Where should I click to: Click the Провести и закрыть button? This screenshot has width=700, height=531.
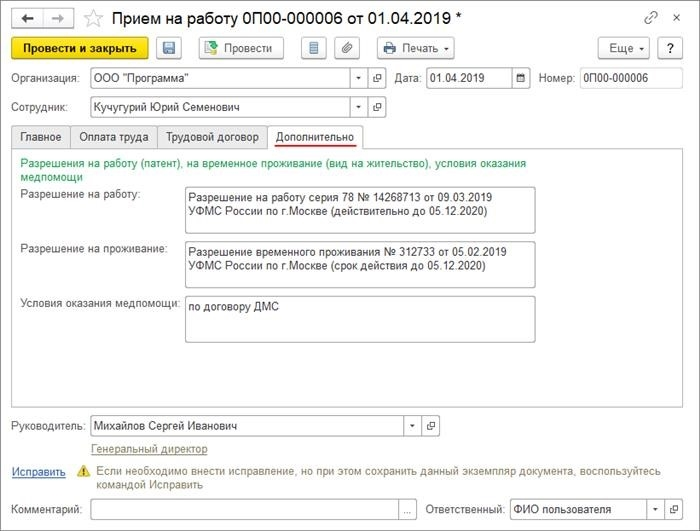79,48
